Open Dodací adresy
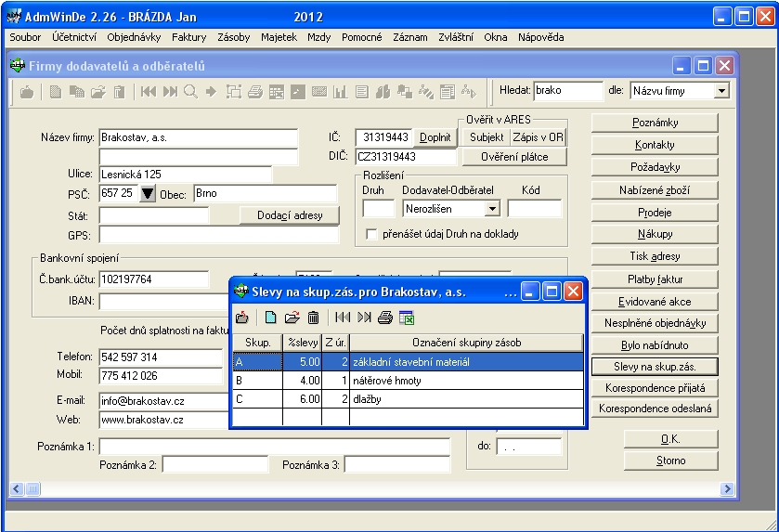This screenshot has height=532, width=779. point(290,215)
